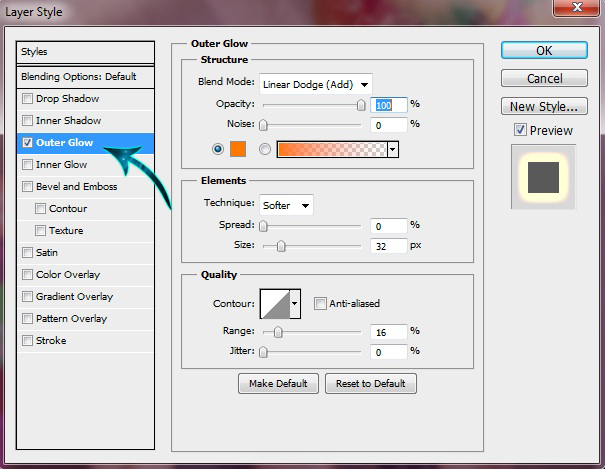Select the gradient radio button
Screen dimensions: 605x469
point(265,149)
